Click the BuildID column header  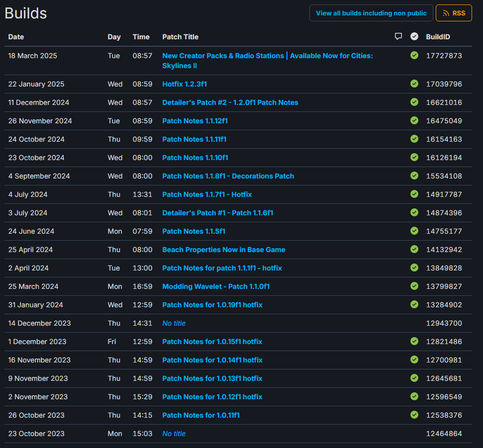coord(438,37)
